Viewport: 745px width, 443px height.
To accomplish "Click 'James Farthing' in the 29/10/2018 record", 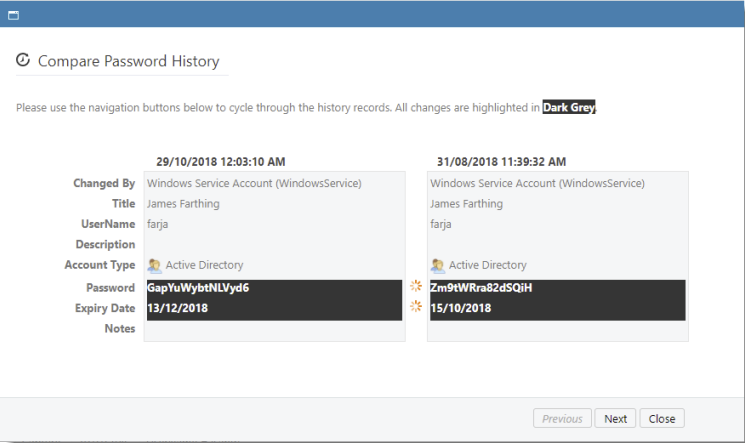I will click(x=183, y=204).
